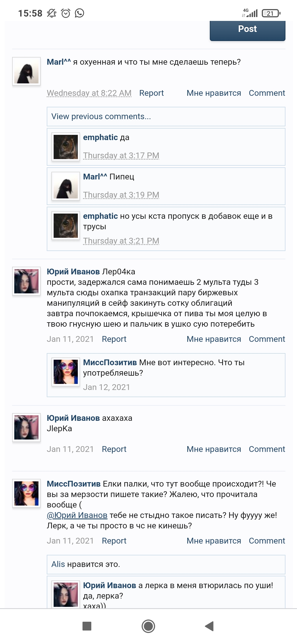Report Юрий Иванов's Jan 11 comment
297x644 pixels.
[114, 339]
